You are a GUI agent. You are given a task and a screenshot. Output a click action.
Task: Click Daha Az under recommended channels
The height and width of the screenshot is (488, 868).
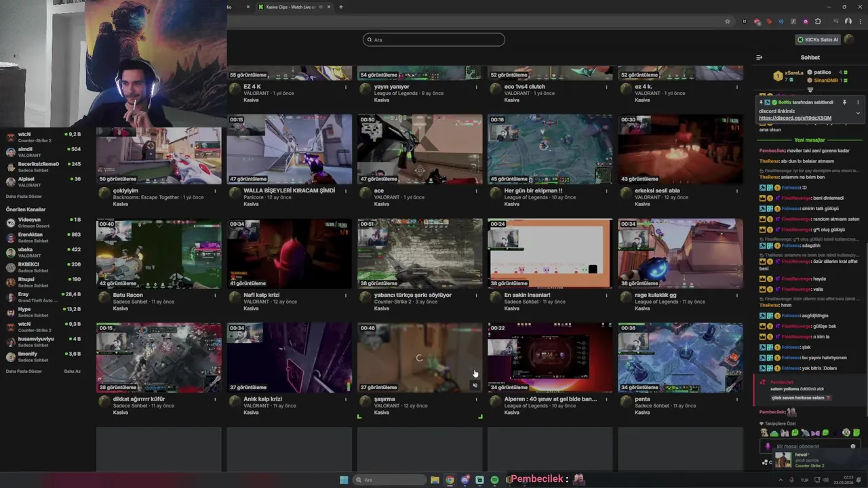coord(72,371)
